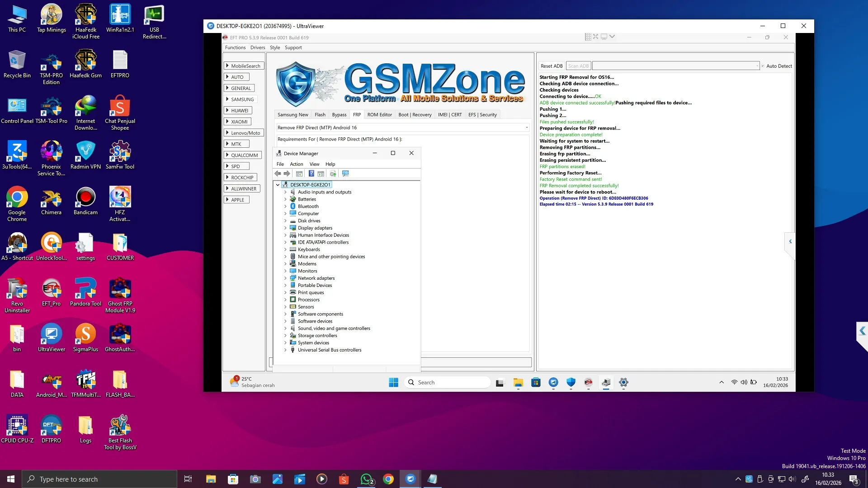Click the SAMSUNG brand button

point(241,99)
